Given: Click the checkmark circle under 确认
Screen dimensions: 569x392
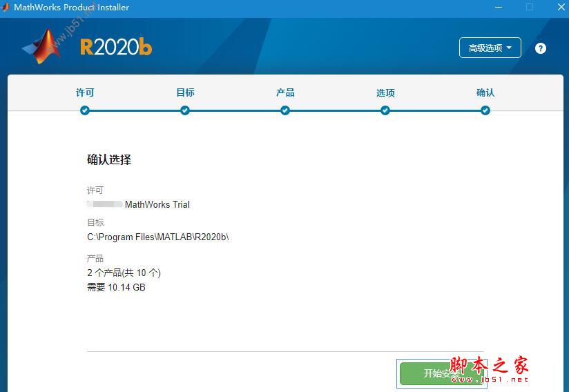Looking at the screenshot, I should click(x=485, y=110).
